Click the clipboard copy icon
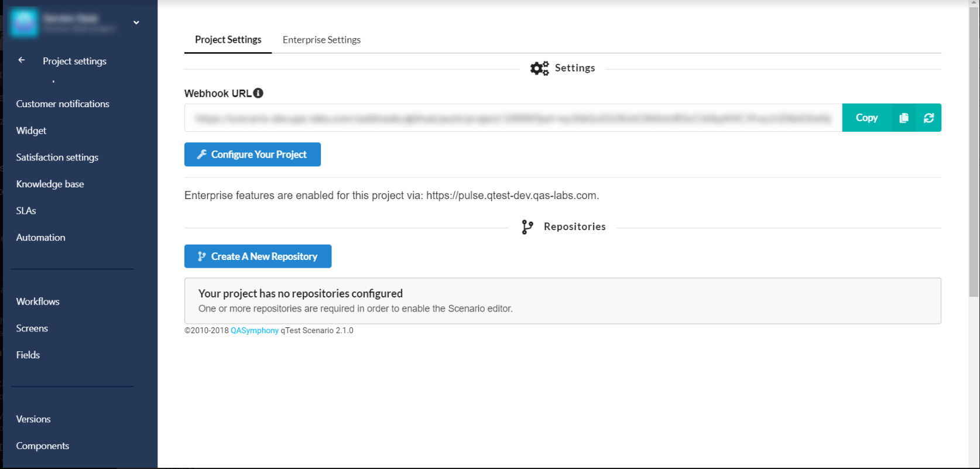This screenshot has width=980, height=469. tap(904, 118)
